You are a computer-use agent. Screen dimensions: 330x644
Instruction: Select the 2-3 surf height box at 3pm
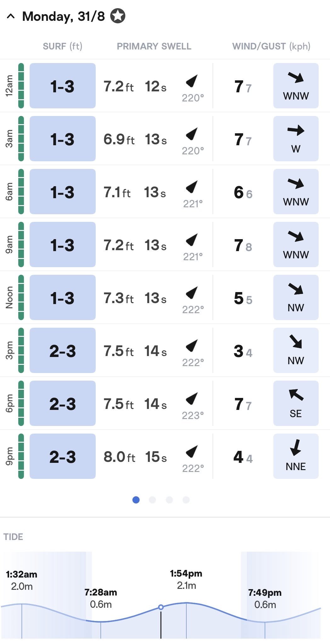[63, 350]
